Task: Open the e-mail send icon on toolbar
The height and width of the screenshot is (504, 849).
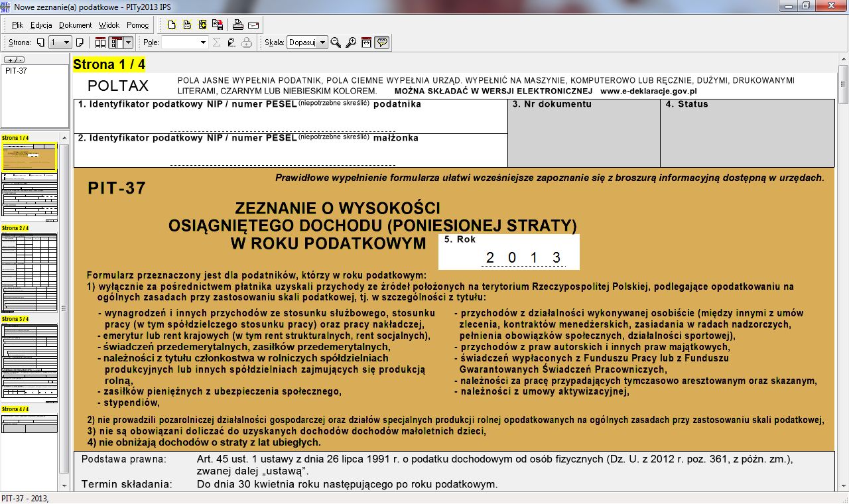Action: [253, 25]
